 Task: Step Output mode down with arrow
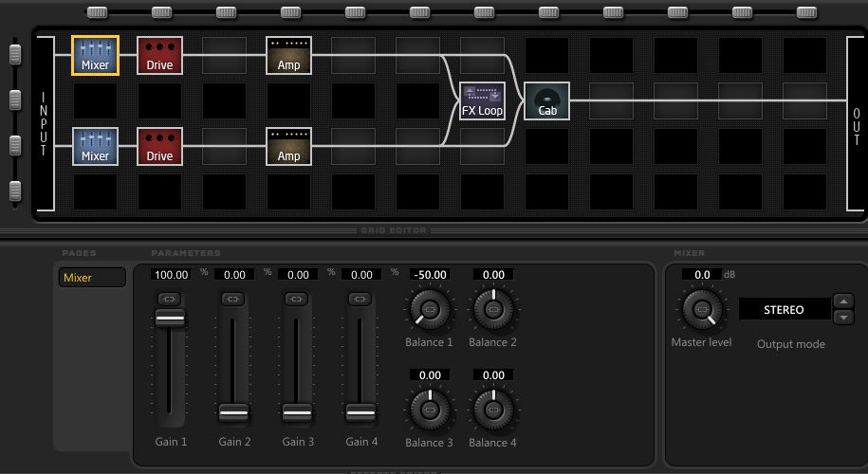tap(843, 318)
